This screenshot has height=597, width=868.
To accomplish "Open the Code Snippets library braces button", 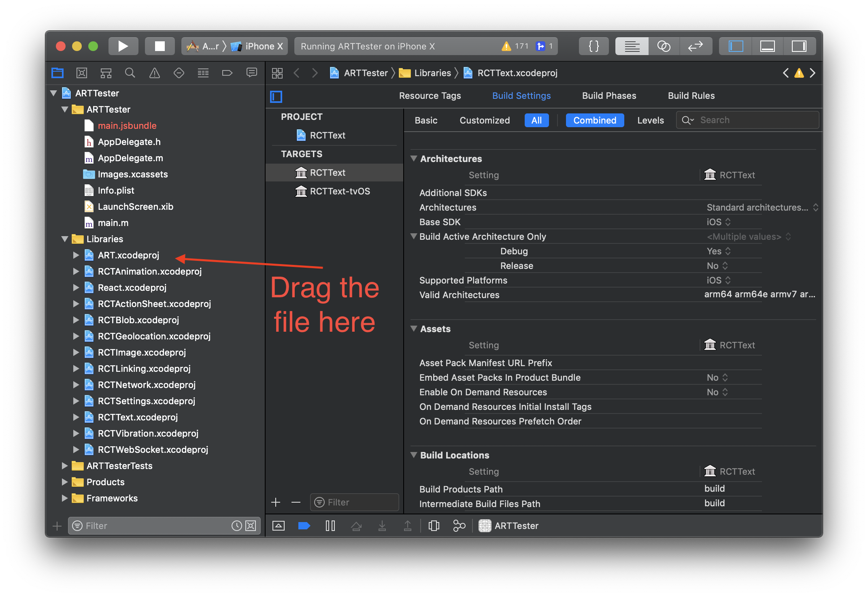I will click(594, 46).
